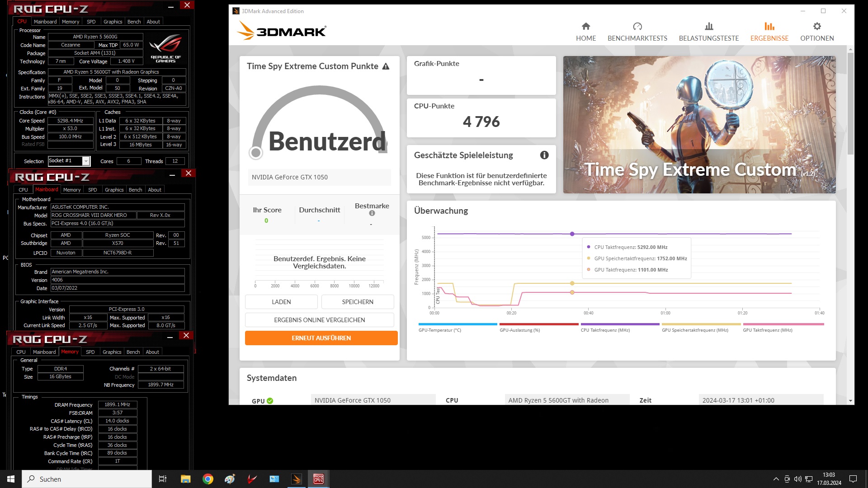The height and width of the screenshot is (488, 868).
Task: Open the notification center on the taskbar
Action: coord(853,479)
